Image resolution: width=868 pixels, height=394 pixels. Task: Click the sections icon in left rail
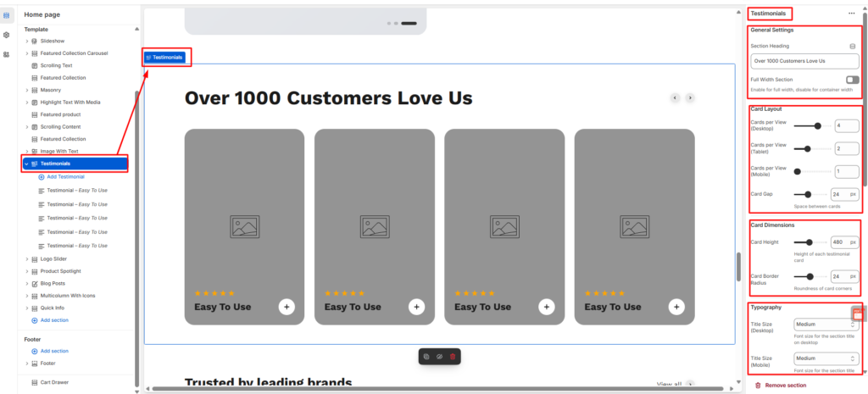7,14
